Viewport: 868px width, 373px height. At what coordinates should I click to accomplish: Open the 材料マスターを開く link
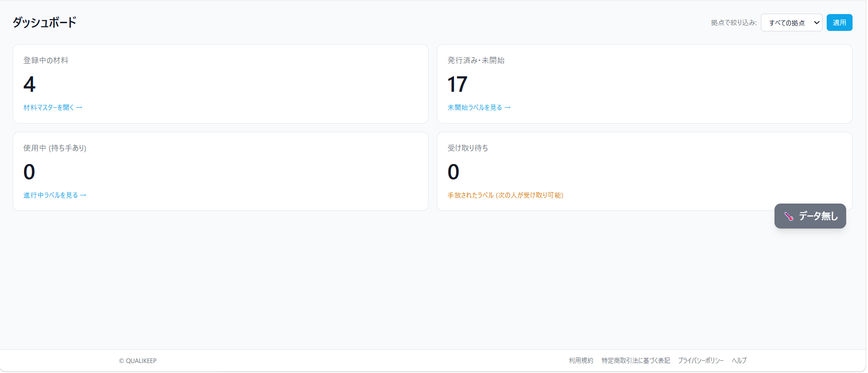pos(53,108)
